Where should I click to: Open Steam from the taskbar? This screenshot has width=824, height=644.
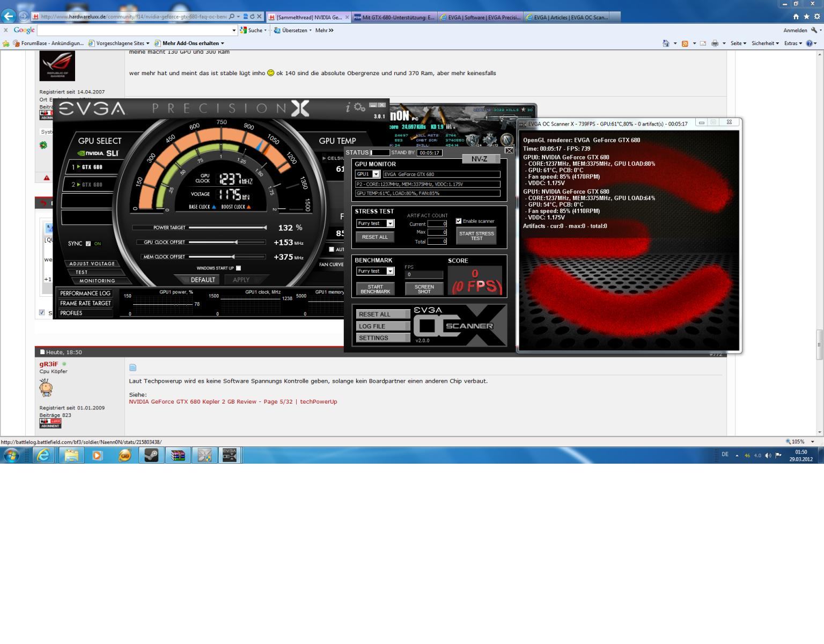[x=151, y=455]
